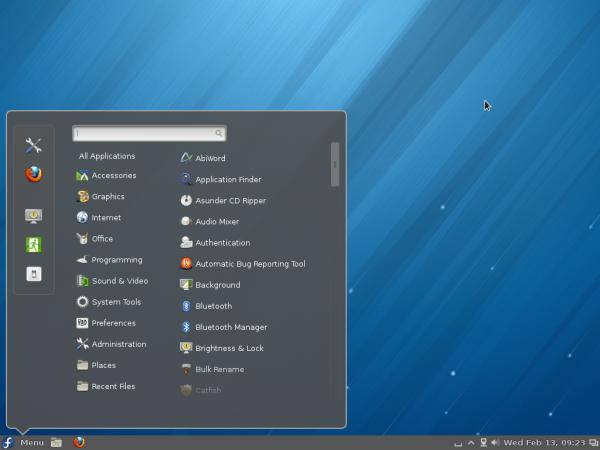
Task: Expand the Administration category
Action: tap(118, 344)
